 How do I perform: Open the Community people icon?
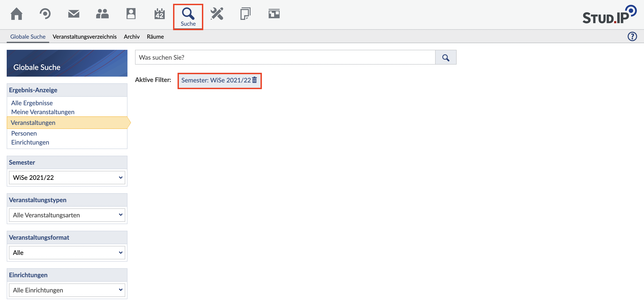click(x=102, y=14)
